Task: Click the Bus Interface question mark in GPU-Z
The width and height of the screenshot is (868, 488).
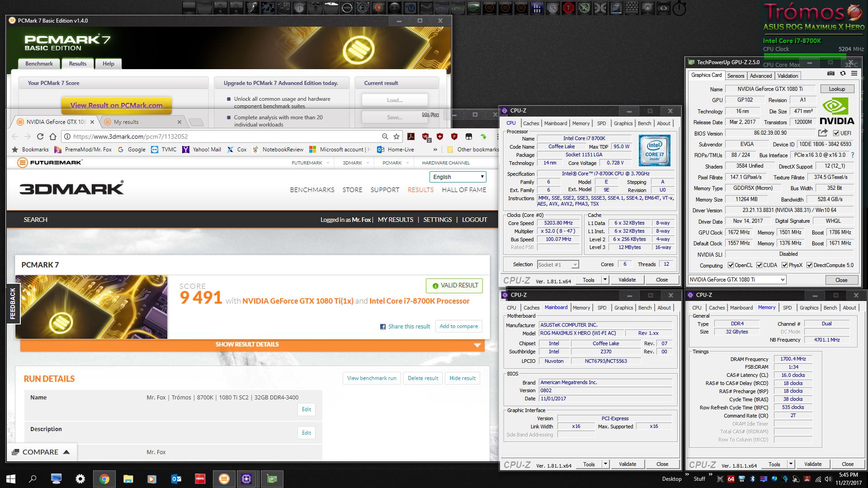Action: (x=853, y=155)
